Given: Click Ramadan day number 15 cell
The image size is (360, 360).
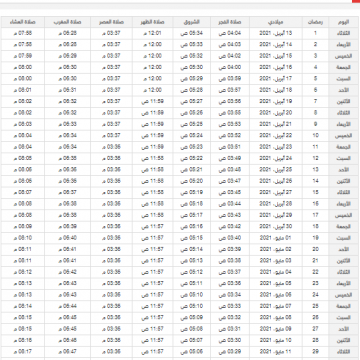Looking at the screenshot, I should point(315,192).
